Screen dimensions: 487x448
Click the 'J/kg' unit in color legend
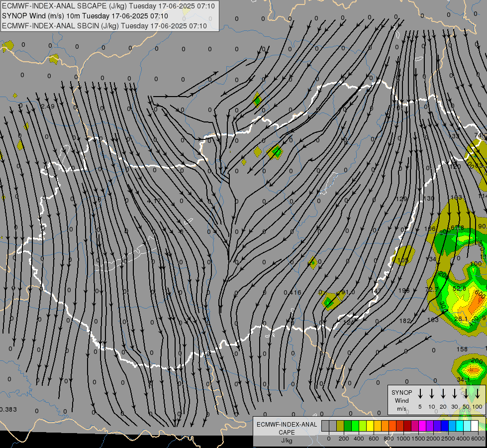tap(287, 441)
